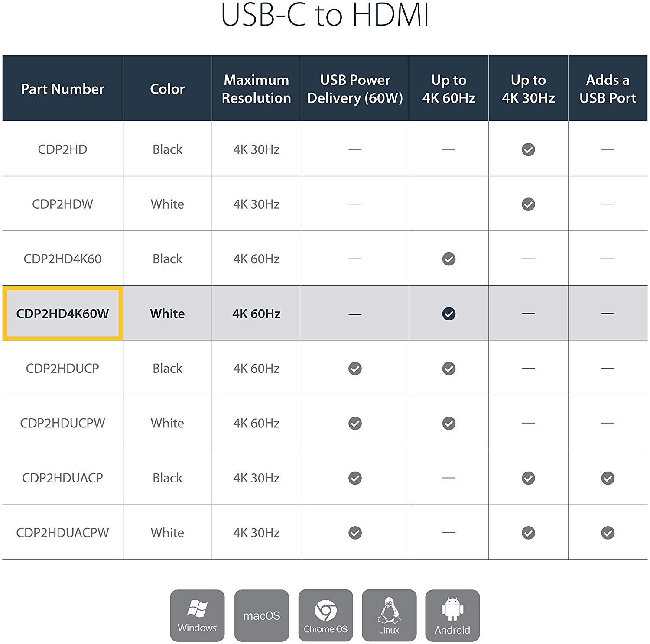The width and height of the screenshot is (650, 644).
Task: Click the USB Power Delivery (60W) header
Action: 355,89
